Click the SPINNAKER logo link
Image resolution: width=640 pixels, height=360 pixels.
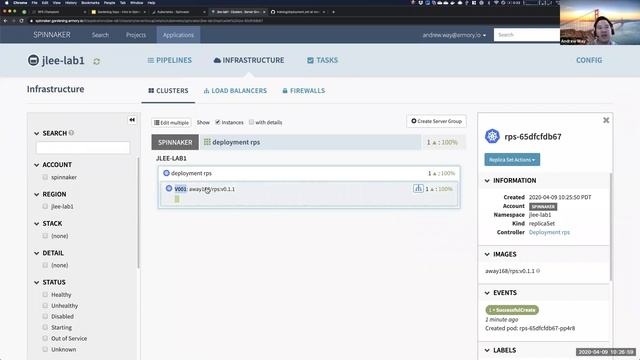[52, 35]
